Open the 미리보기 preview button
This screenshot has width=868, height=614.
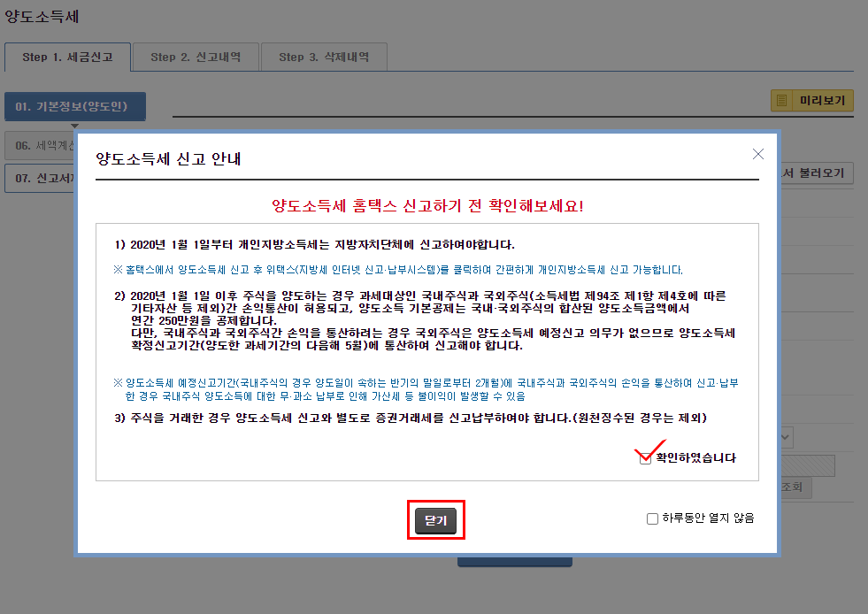[x=812, y=100]
